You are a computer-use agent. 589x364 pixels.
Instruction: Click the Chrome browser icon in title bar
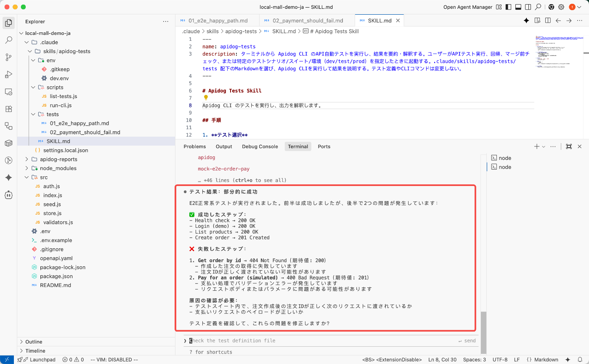pyautogui.click(x=551, y=7)
